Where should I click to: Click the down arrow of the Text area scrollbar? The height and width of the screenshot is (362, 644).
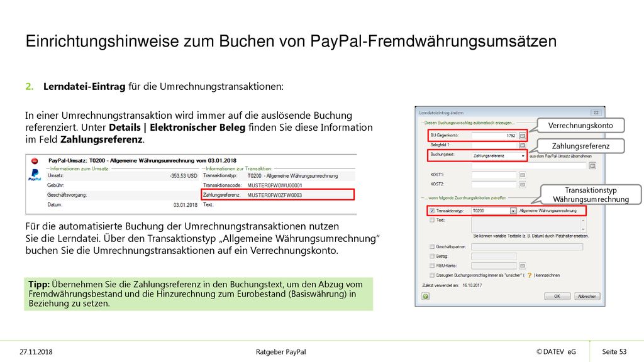pos(583,229)
